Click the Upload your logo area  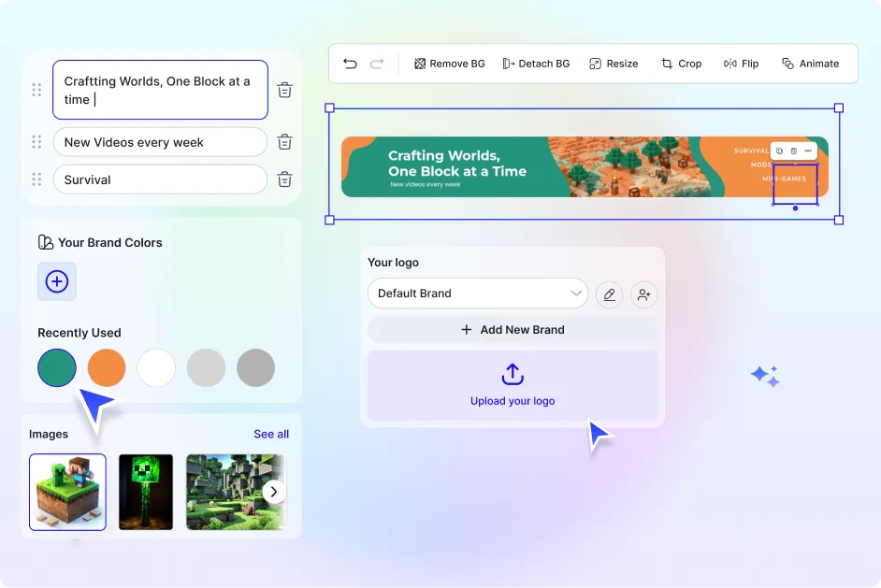click(x=513, y=385)
